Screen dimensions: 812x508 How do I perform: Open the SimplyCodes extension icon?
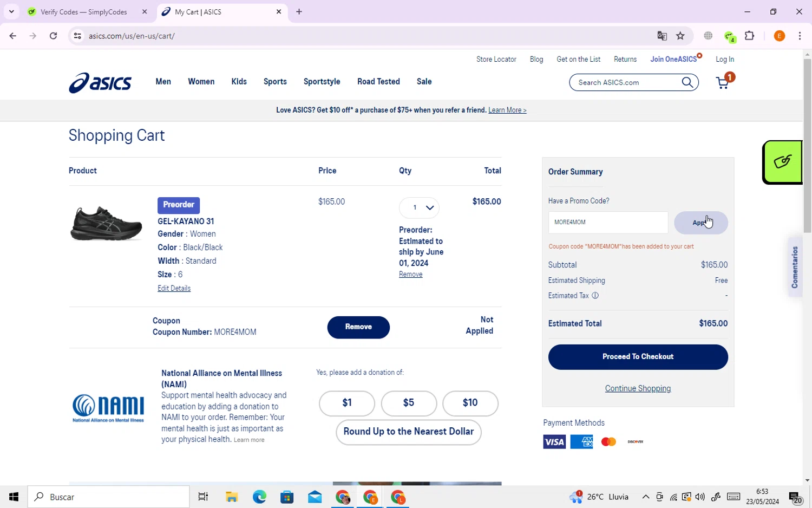(x=730, y=36)
